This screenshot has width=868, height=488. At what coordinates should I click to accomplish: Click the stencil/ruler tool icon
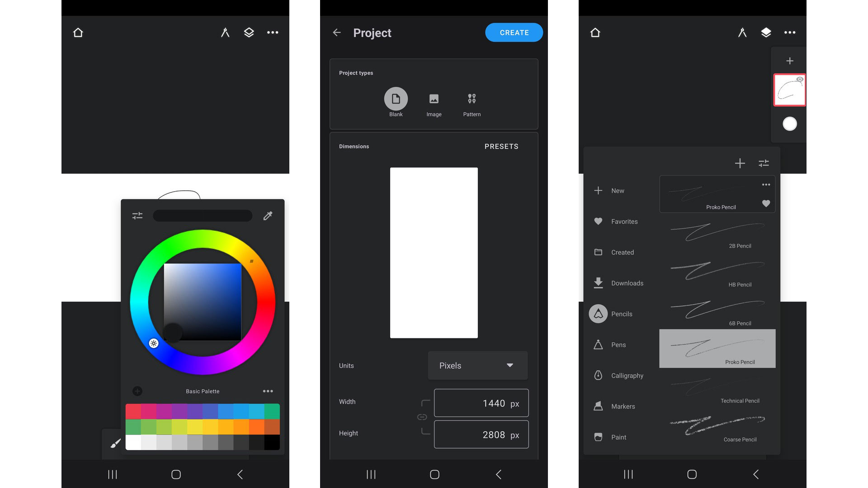(x=225, y=32)
